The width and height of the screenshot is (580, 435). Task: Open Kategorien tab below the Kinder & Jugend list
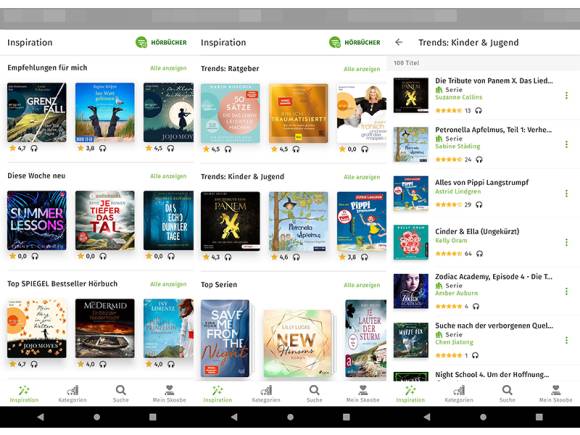point(459,394)
